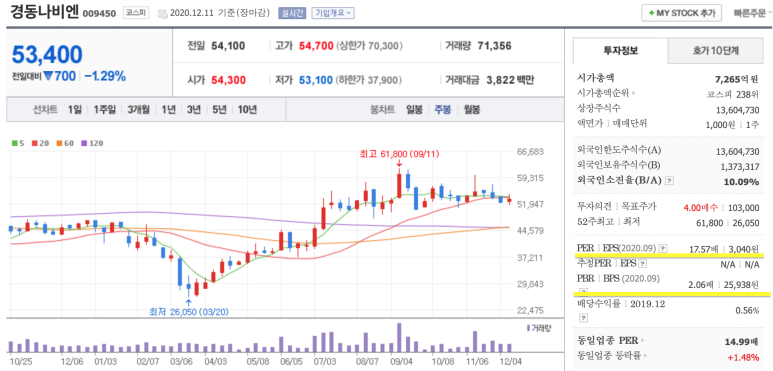Select the 5년 line chart range
773x371 pixels.
[219, 109]
